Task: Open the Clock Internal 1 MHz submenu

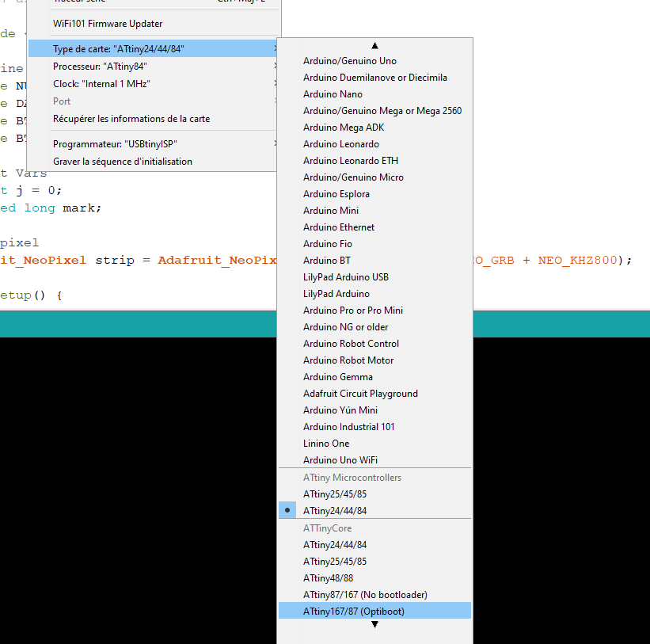Action: tap(153, 84)
